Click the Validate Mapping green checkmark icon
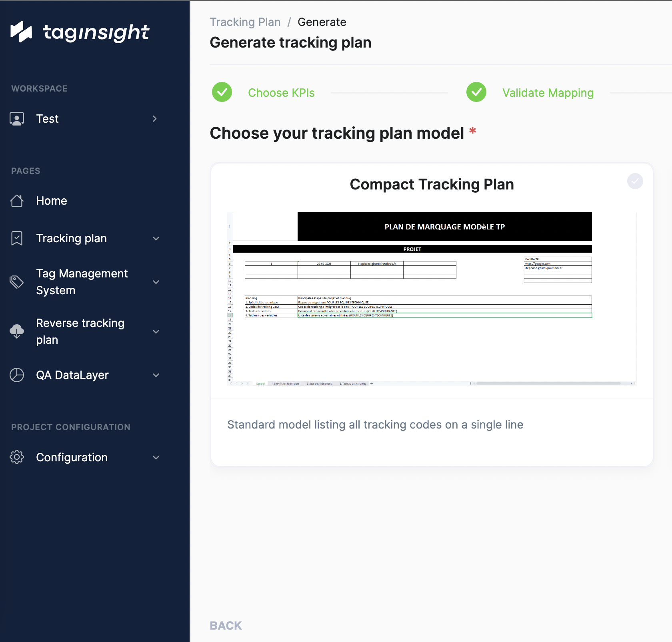Screen dimensions: 672x642 [476, 92]
